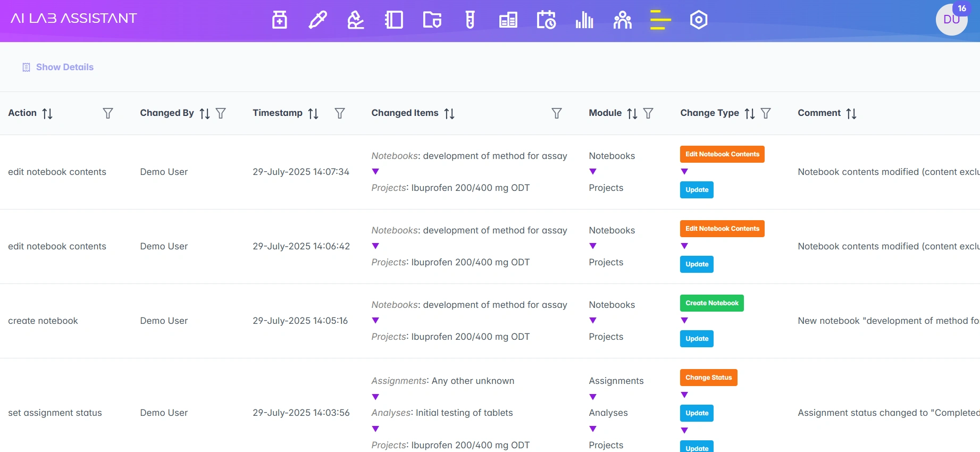
Task: Open the bar chart statistics icon
Action: pos(584,20)
